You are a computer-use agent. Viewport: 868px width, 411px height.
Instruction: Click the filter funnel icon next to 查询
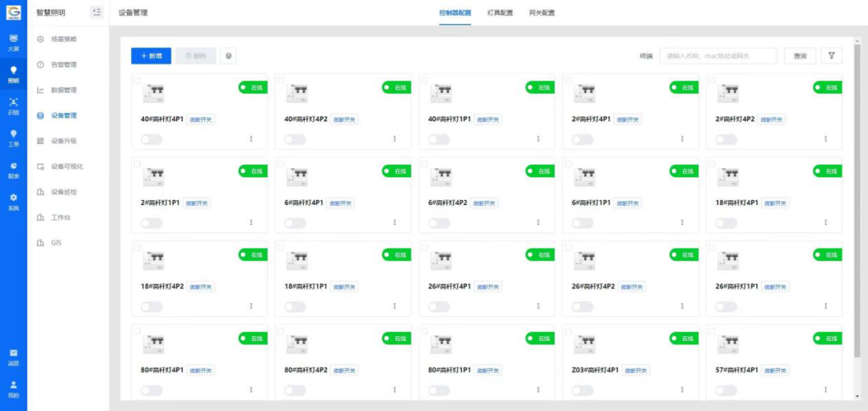pos(831,56)
